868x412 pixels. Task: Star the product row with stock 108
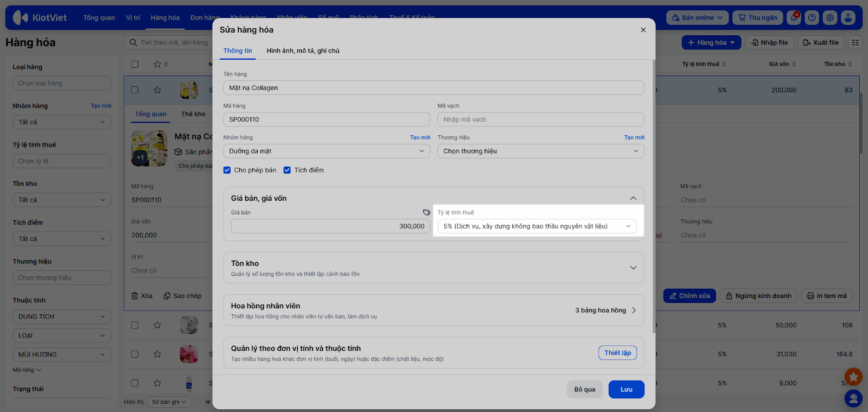pos(157,325)
